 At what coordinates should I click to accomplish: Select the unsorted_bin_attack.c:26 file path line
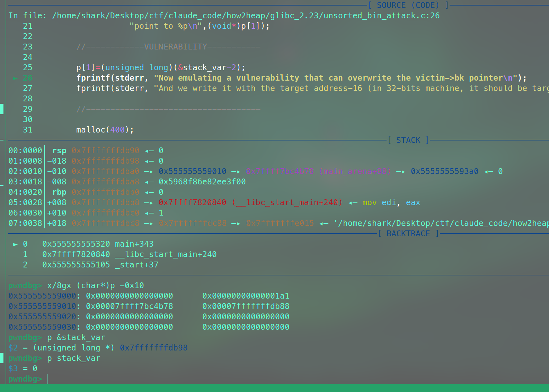pos(224,16)
